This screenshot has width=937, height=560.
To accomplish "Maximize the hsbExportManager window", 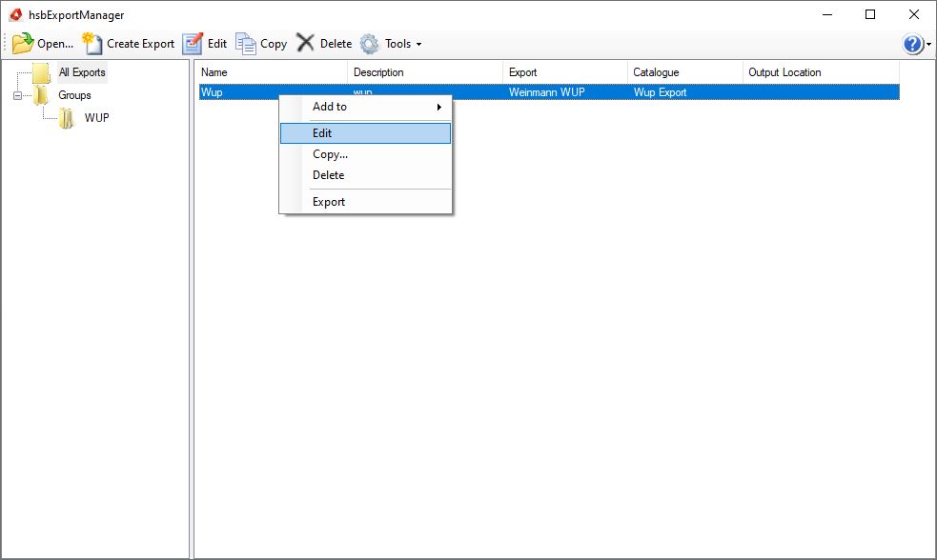I will pyautogui.click(x=870, y=14).
